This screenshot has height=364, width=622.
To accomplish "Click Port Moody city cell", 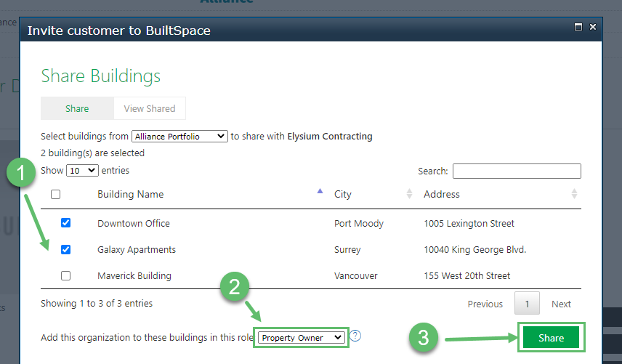I will tap(359, 224).
